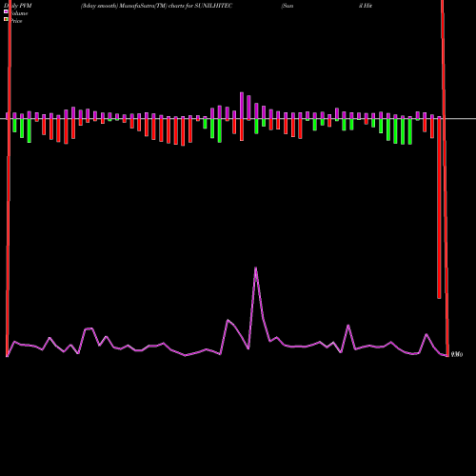Click the magenta Volume legend swatch
The image size is (476, 476).
[6, 11]
